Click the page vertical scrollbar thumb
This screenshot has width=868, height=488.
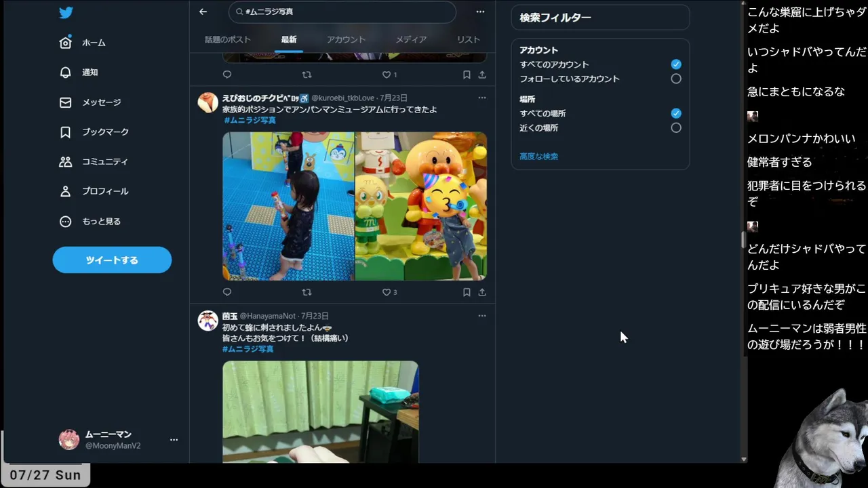[743, 240]
